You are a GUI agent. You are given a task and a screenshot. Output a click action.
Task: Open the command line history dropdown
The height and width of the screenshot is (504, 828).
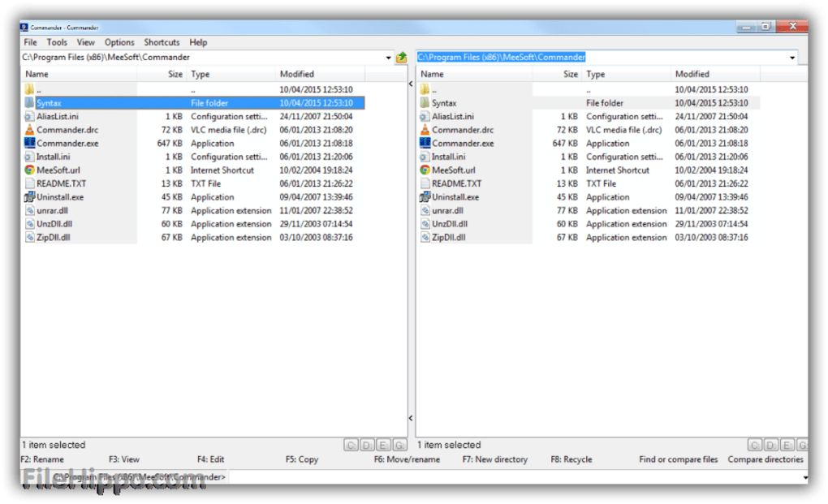point(804,477)
